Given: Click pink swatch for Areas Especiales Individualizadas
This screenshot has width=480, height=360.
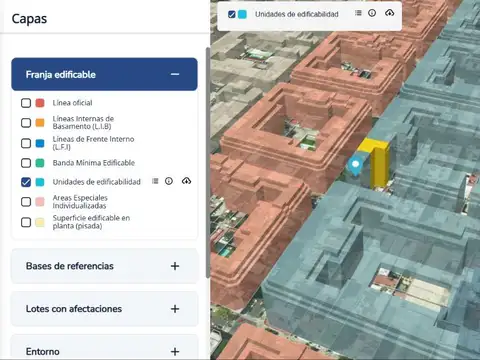Looking at the screenshot, I should coord(40,202).
